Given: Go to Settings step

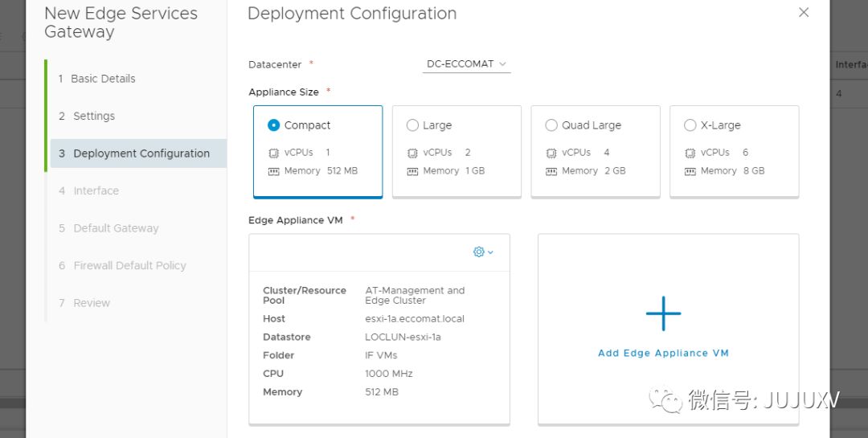Looking at the screenshot, I should pyautogui.click(x=93, y=116).
